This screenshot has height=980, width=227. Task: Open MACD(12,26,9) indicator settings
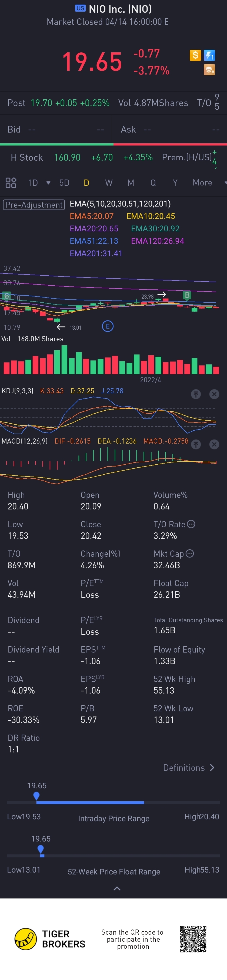[25, 441]
